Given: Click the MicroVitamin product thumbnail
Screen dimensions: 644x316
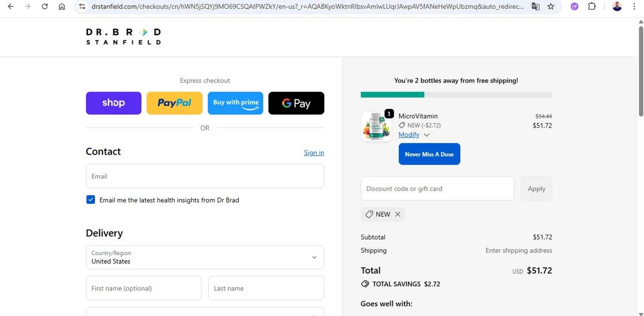Looking at the screenshot, I should pos(376,126).
